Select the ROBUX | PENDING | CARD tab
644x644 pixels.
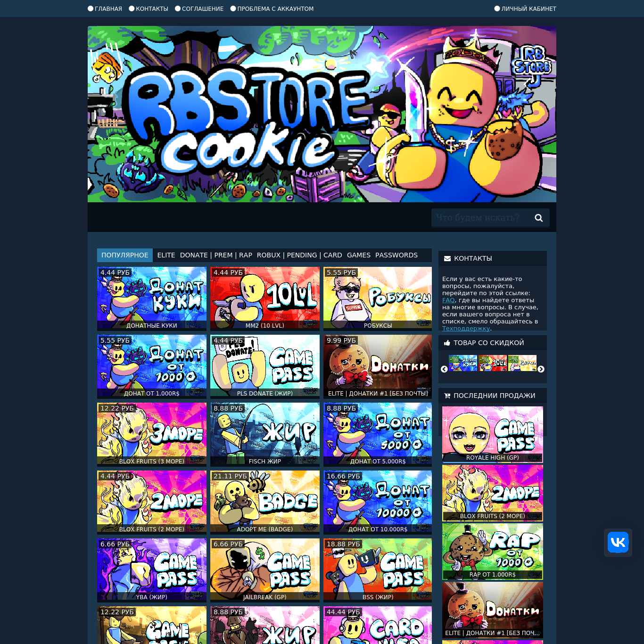[299, 255]
